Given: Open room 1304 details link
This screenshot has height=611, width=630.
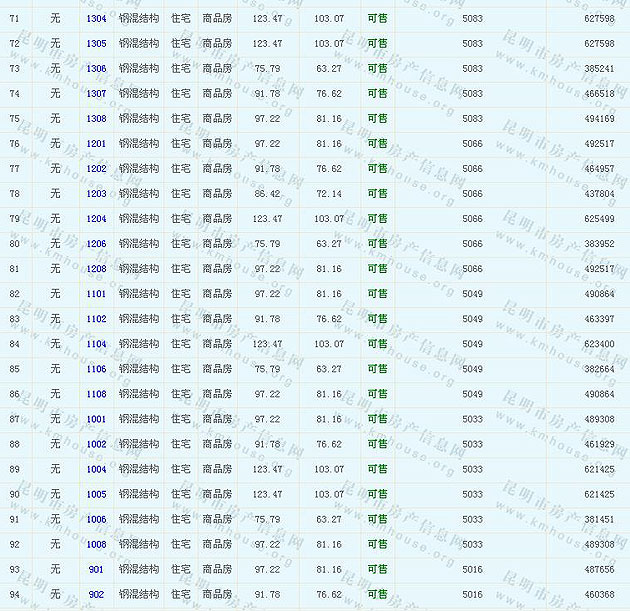Looking at the screenshot, I should (x=96, y=19).
